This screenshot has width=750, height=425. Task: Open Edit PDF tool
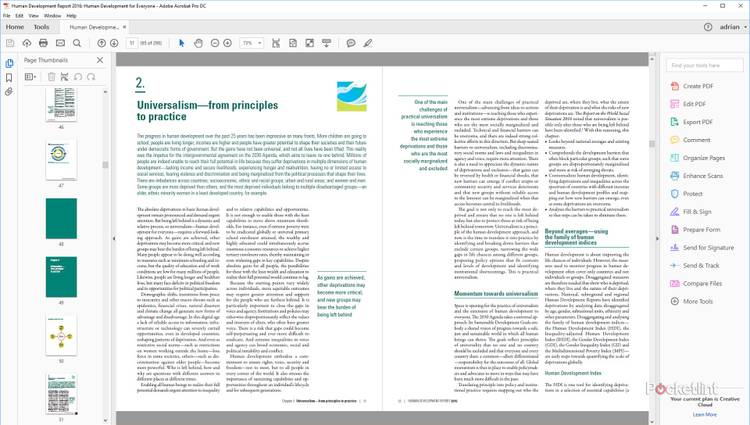(688, 104)
